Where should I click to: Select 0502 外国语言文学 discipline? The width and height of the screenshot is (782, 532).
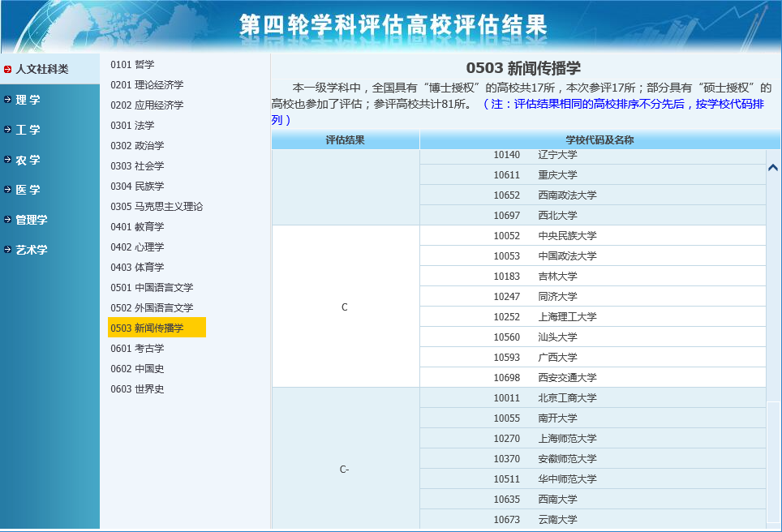click(153, 307)
